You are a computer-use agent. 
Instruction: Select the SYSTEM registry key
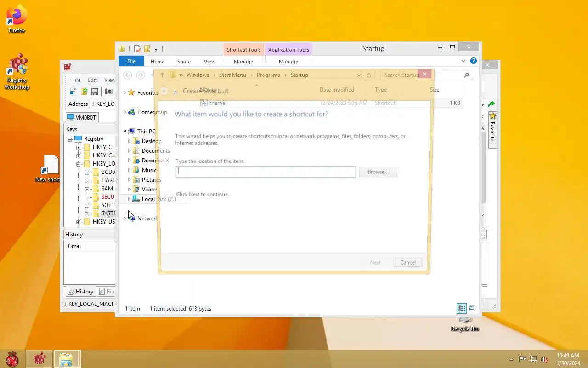click(108, 213)
